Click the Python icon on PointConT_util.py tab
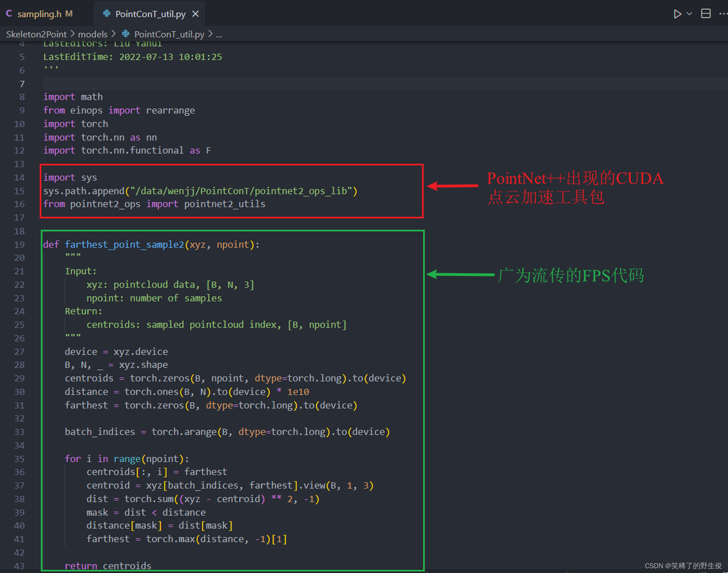 106,14
